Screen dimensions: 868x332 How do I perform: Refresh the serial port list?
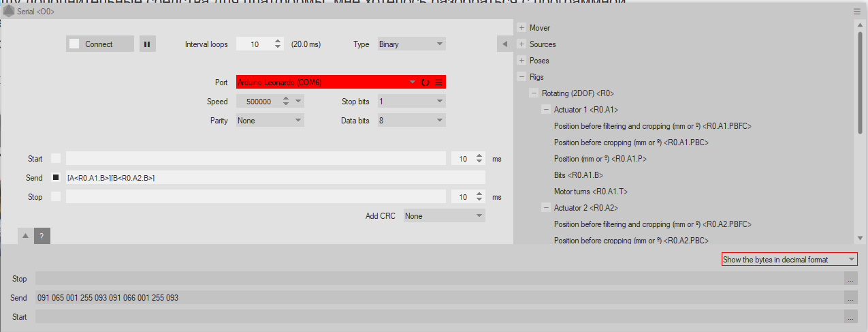pos(425,82)
